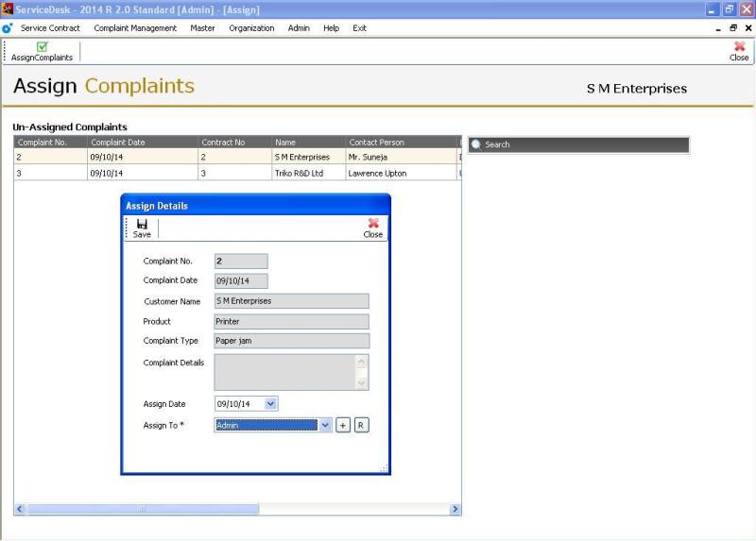Click the grid horizontal scroll left arrow
This screenshot has height=541, width=756.
(20, 509)
